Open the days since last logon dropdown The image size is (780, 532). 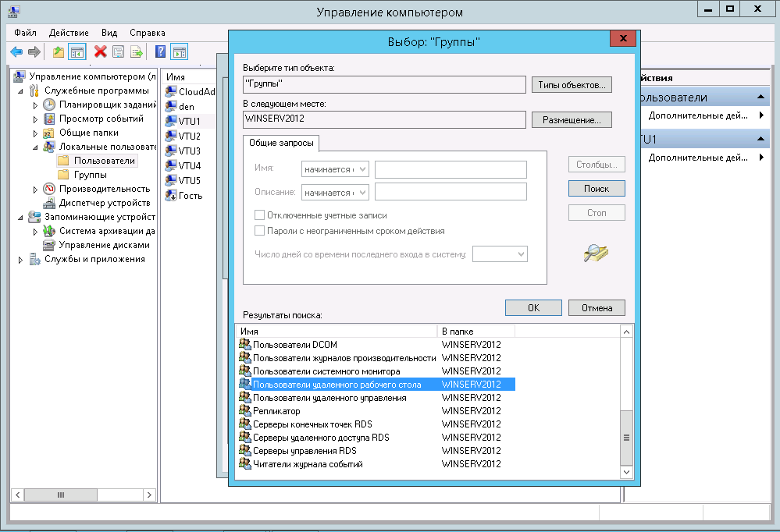pyautogui.click(x=500, y=254)
